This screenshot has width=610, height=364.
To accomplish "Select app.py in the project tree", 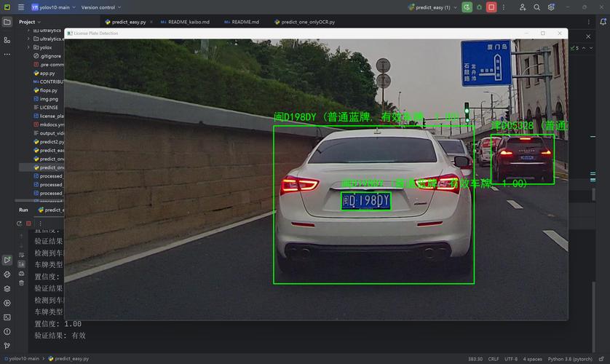I will pos(47,73).
